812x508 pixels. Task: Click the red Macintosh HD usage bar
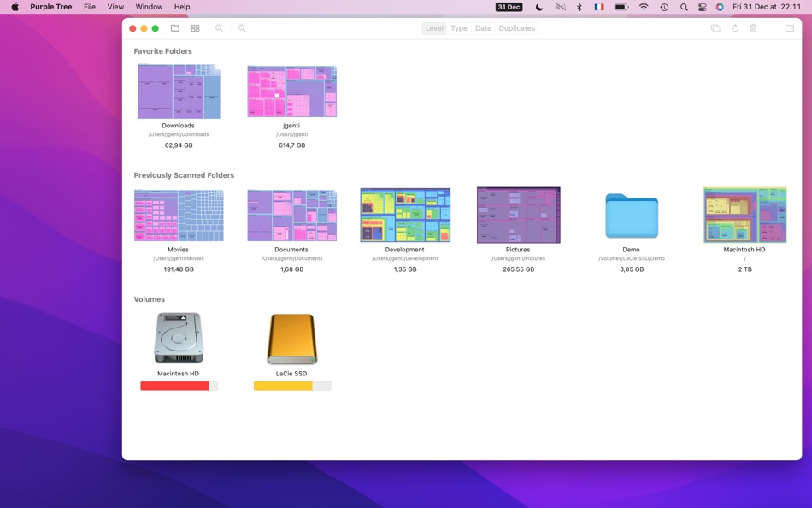179,386
